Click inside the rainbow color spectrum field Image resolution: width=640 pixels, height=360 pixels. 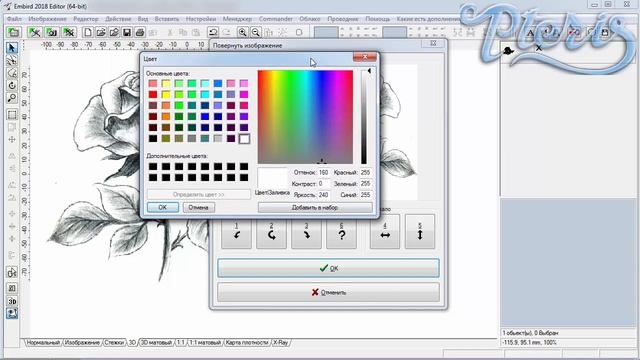(305, 117)
